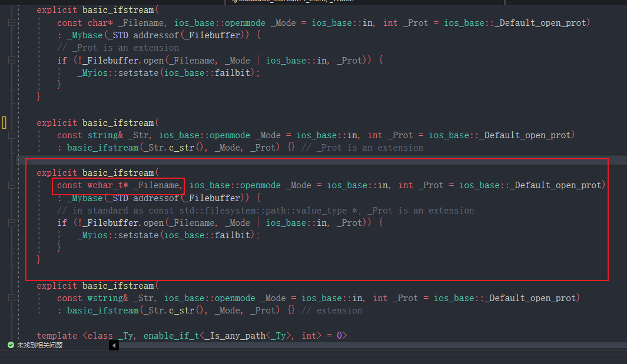Click the template keyword

57,336
